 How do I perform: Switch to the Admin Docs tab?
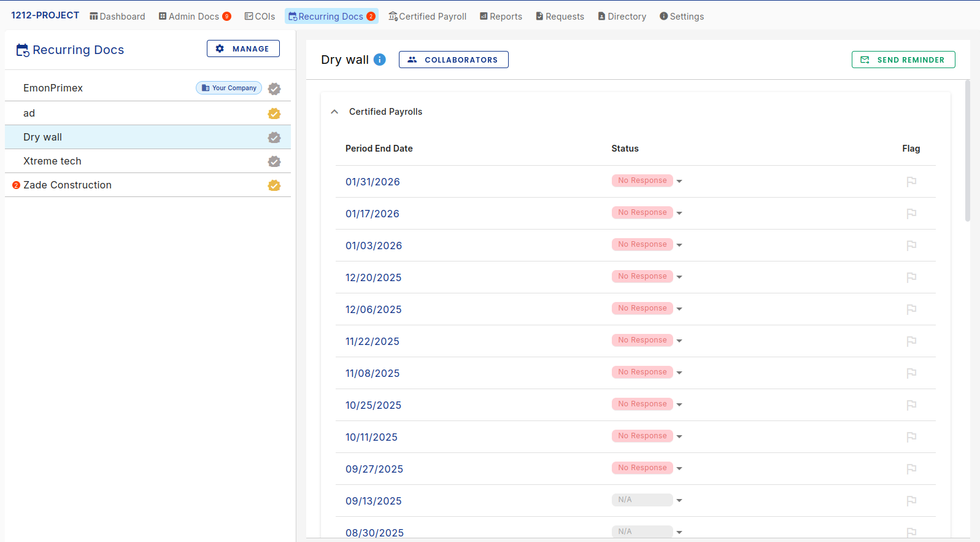pos(195,17)
